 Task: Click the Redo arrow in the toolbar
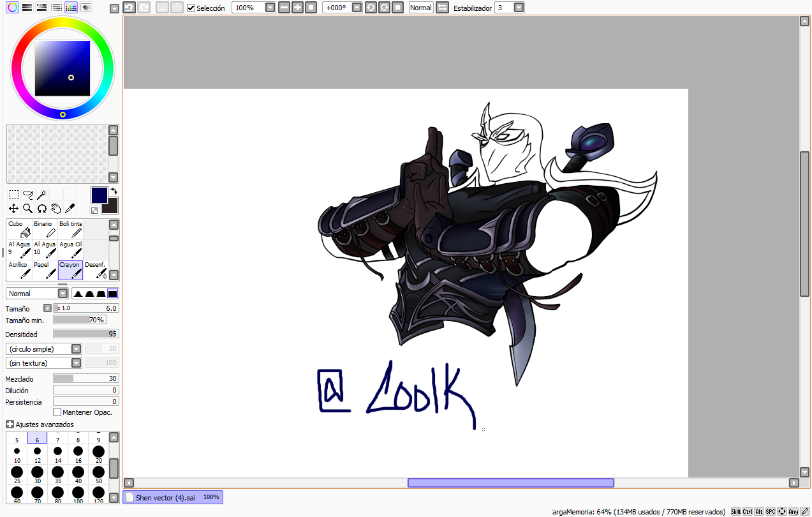click(144, 8)
